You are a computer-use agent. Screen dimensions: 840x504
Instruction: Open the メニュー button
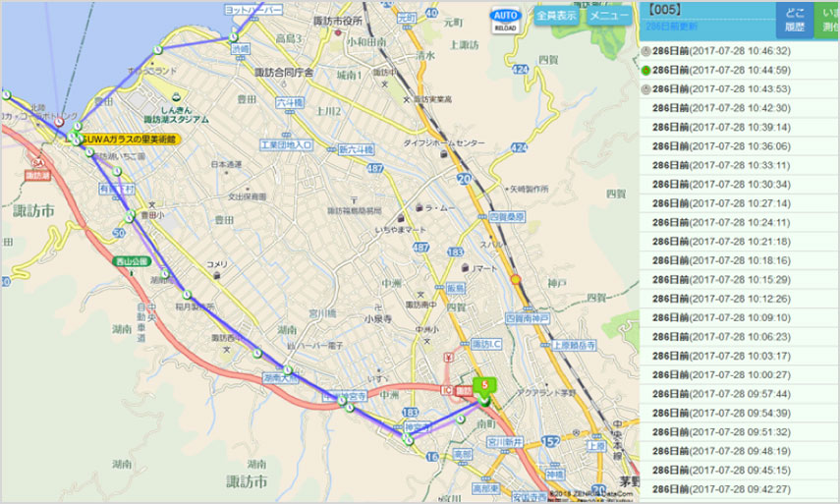point(609,16)
